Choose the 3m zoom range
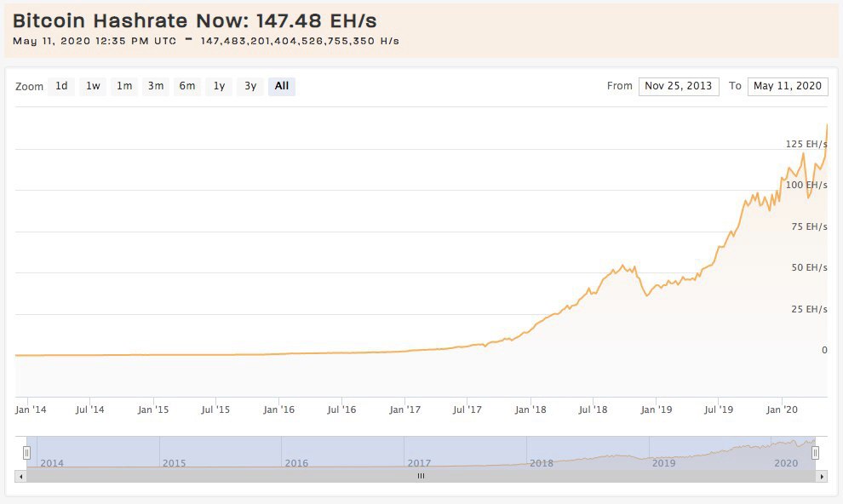Image resolution: width=843 pixels, height=504 pixels. click(x=156, y=86)
